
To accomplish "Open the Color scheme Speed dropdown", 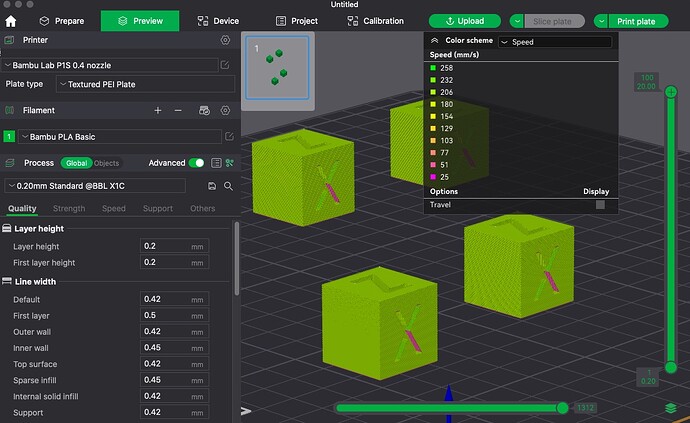I will [x=555, y=42].
